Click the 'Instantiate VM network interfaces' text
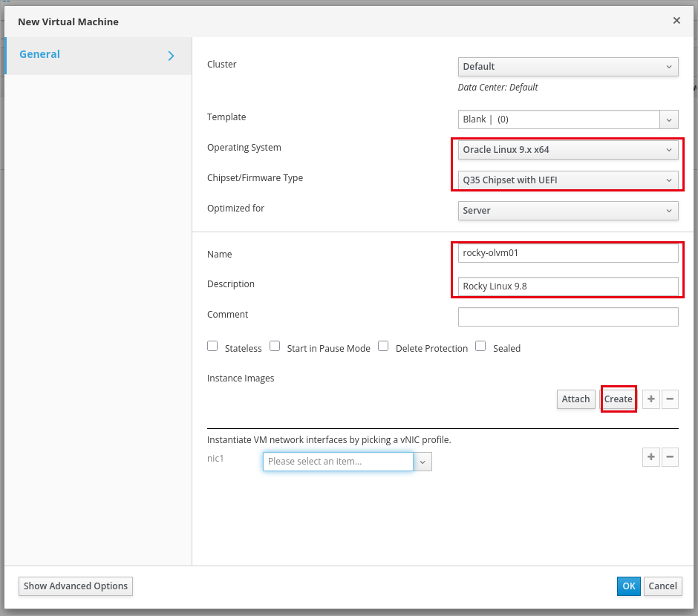 click(x=329, y=440)
